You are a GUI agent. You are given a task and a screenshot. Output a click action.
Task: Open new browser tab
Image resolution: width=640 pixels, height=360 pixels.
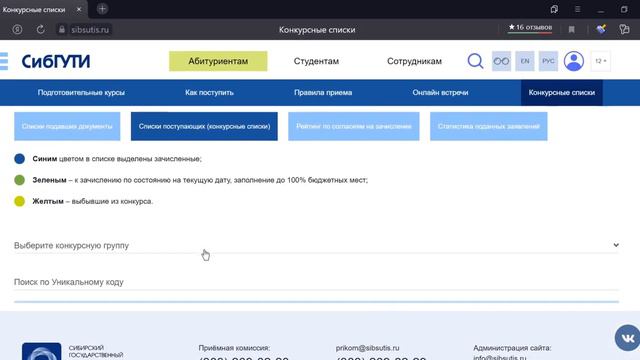tap(102, 9)
